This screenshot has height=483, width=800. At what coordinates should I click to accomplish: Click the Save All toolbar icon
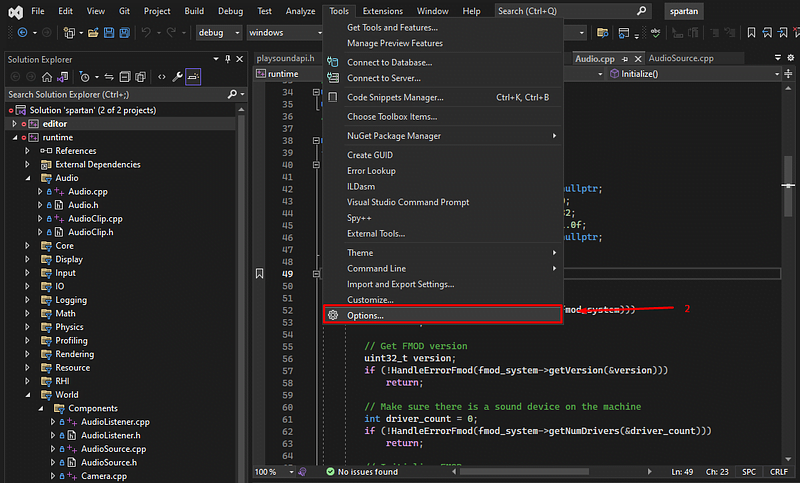coord(123,32)
